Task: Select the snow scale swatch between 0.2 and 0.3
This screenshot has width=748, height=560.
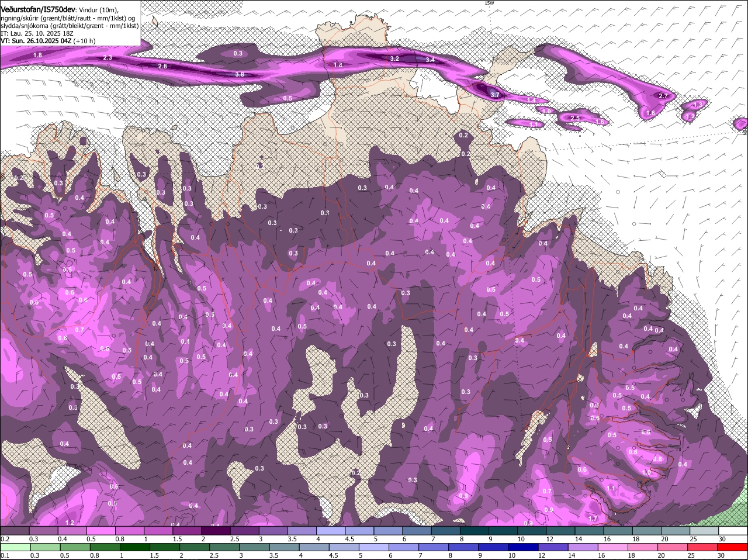Action: tap(15, 531)
